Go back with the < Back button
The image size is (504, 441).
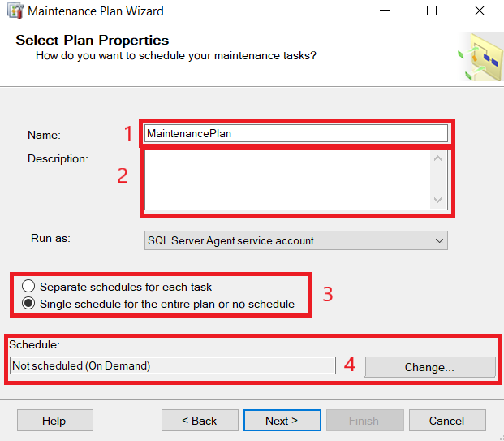(199, 421)
